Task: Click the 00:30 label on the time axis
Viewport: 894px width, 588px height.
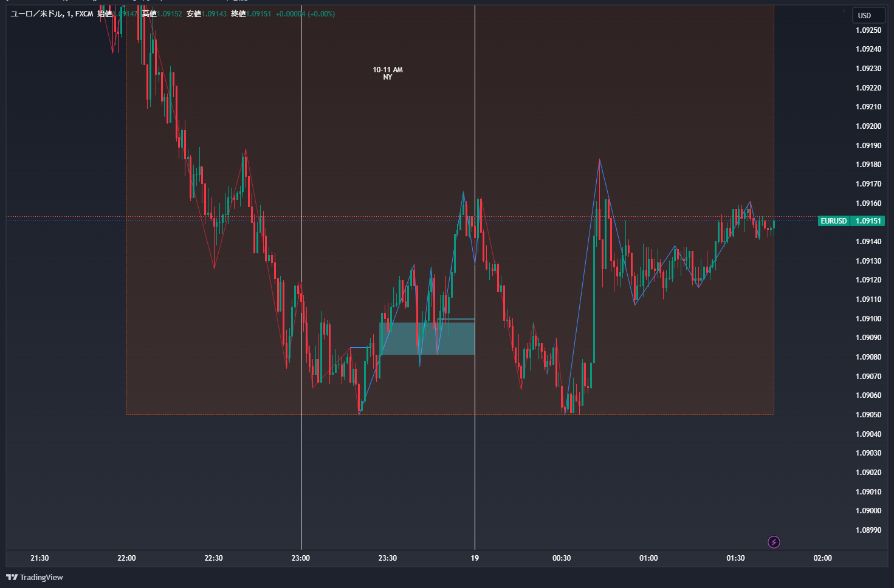Action: [562, 558]
